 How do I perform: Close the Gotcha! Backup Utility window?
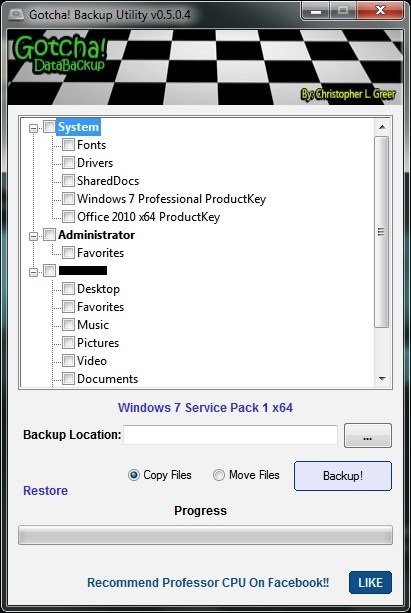pyautogui.click(x=380, y=11)
